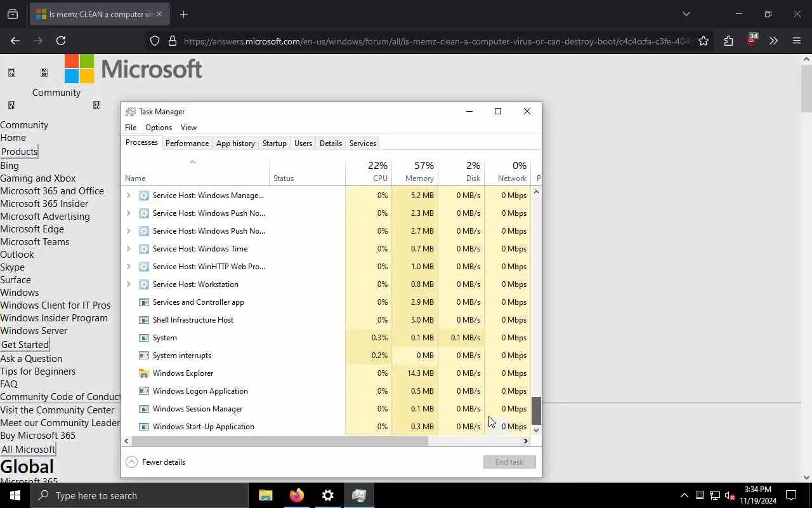Viewport: 812px width, 508px height.
Task: Expand Service Host: Windows Manage... row
Action: coord(128,196)
